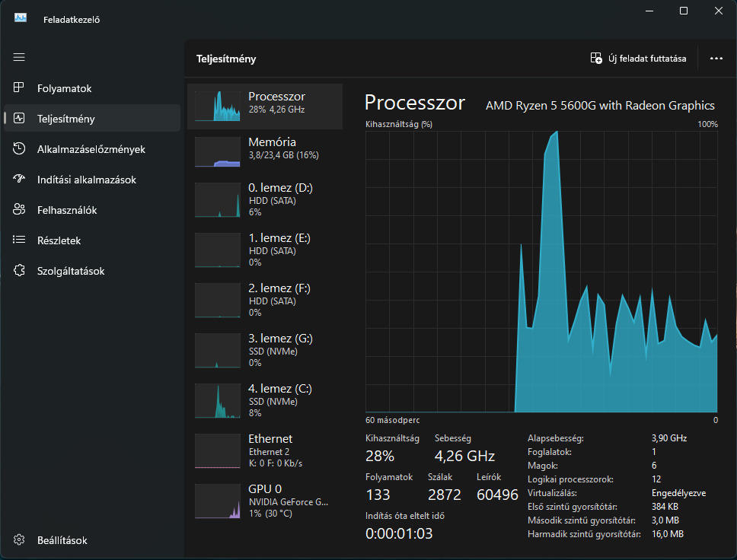Click the main CPU utilization graph

(541, 272)
